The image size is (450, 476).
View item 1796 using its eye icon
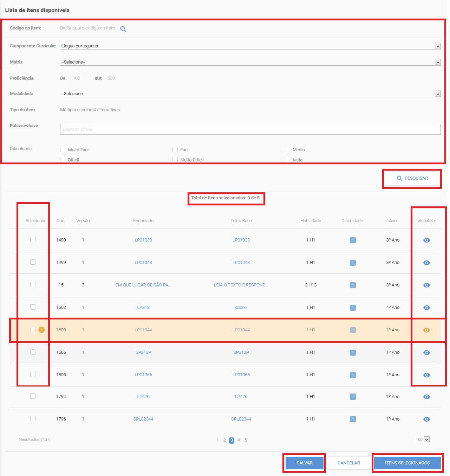[x=426, y=419]
